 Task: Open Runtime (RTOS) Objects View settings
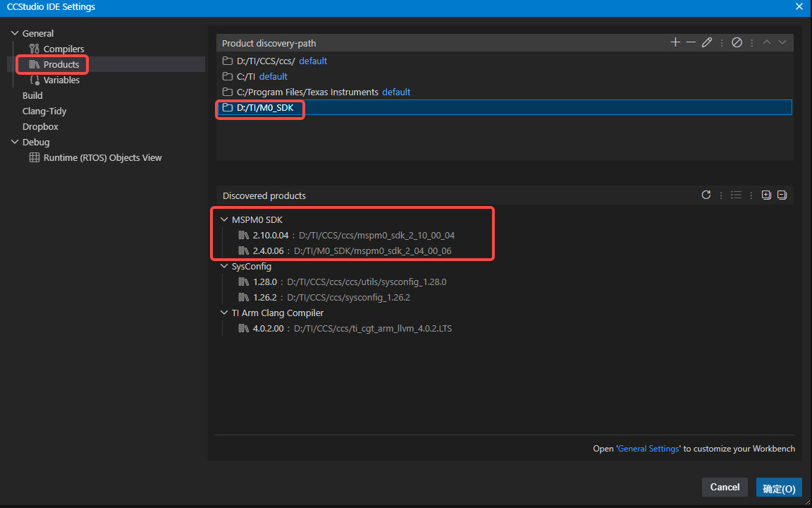(102, 157)
